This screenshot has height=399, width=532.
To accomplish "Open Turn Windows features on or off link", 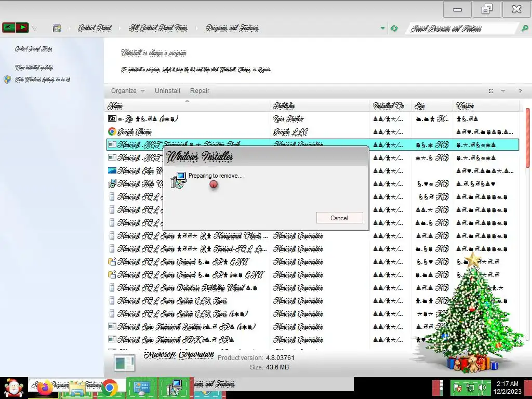I will (43, 79).
